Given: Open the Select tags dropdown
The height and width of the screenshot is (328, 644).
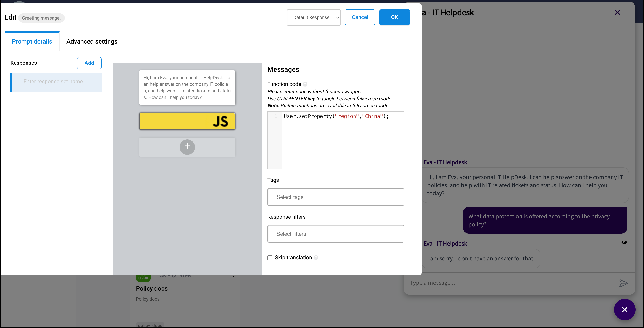Looking at the screenshot, I should [335, 197].
